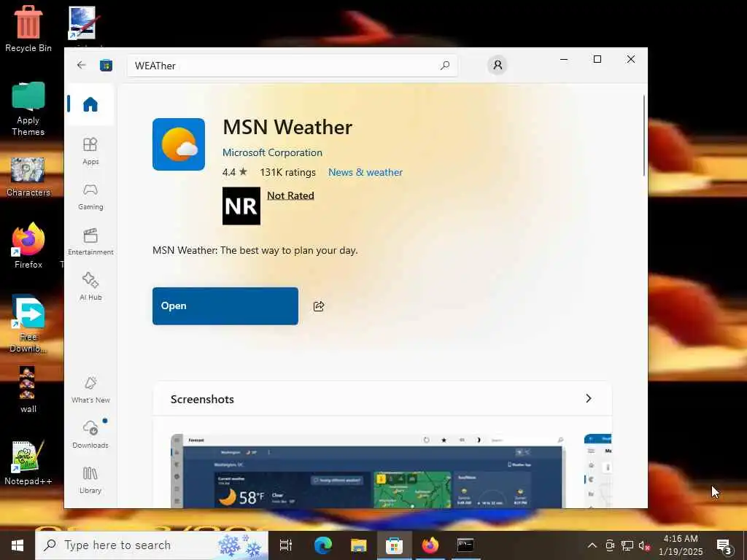Click the 131K ratings text
The height and width of the screenshot is (560, 747).
287,172
